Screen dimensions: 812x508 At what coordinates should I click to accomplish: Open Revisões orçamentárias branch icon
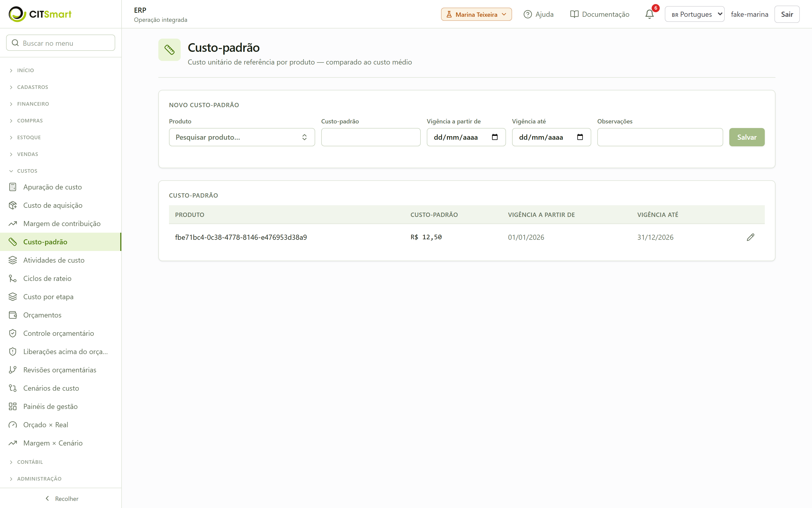13,370
